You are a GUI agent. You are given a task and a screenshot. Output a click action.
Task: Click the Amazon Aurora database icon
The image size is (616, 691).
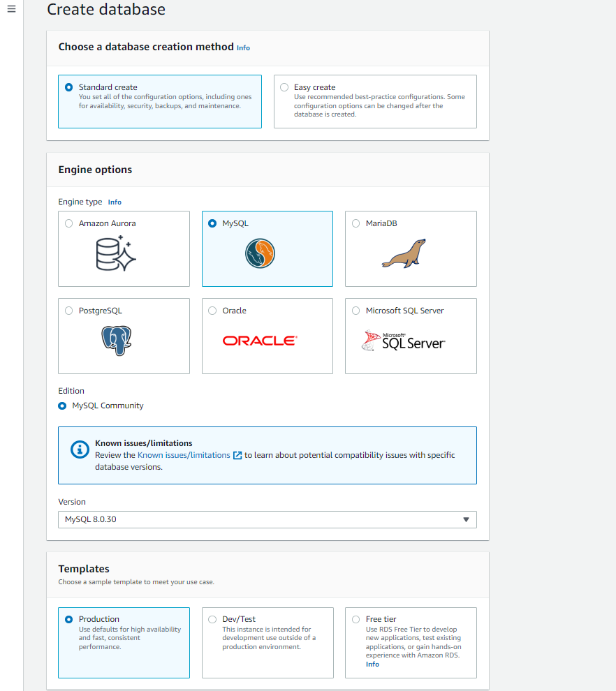tap(116, 253)
